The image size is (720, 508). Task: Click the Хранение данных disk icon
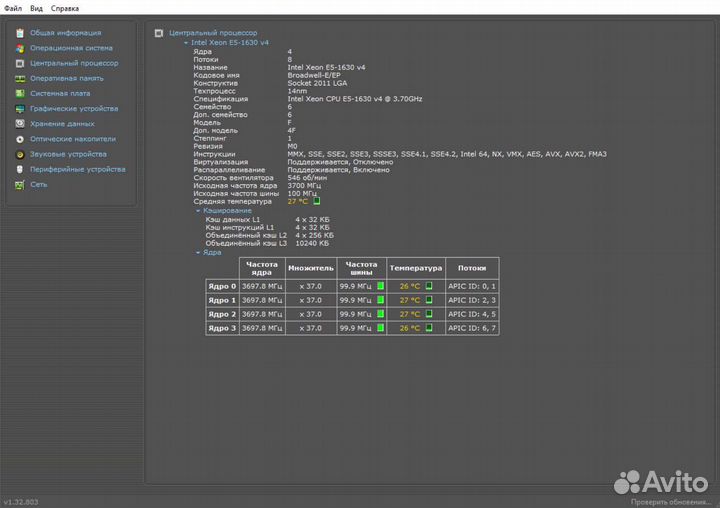(20, 124)
